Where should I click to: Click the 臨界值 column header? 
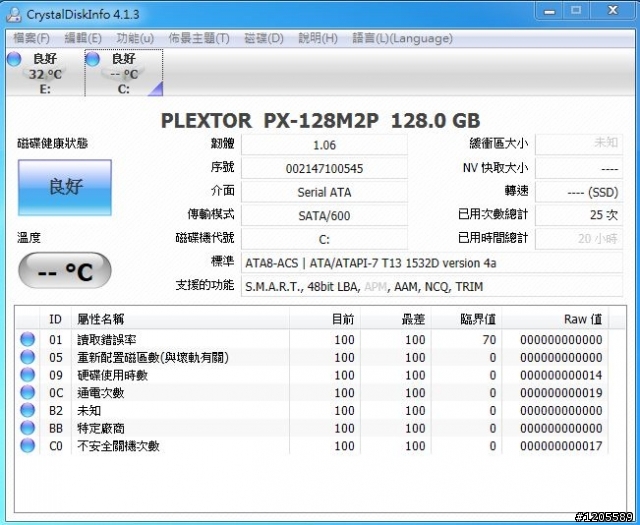click(467, 319)
